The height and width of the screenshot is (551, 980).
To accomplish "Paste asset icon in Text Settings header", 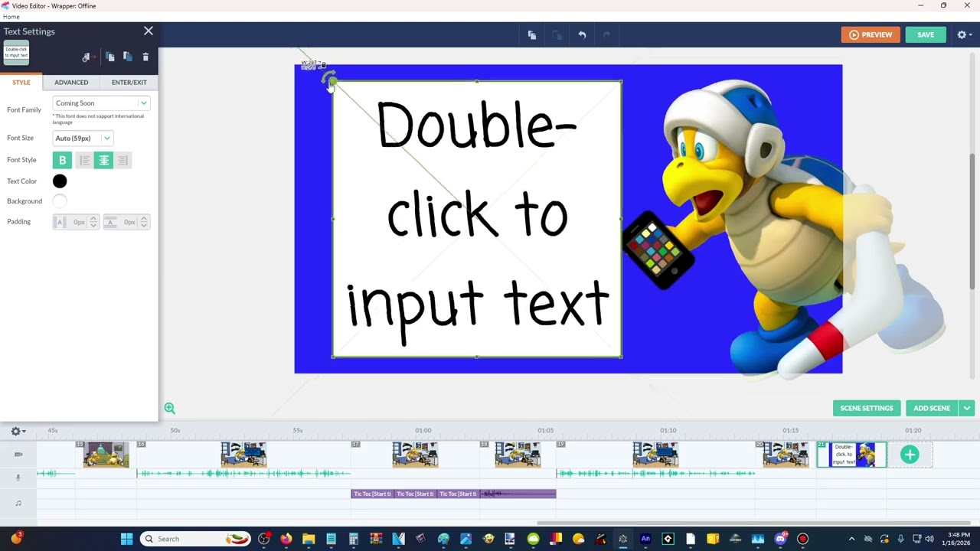I will [128, 57].
